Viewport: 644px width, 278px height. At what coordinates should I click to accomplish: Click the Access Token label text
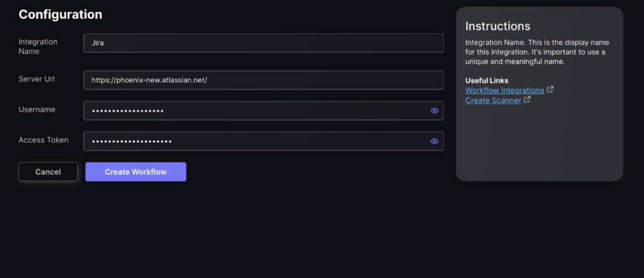pos(43,140)
